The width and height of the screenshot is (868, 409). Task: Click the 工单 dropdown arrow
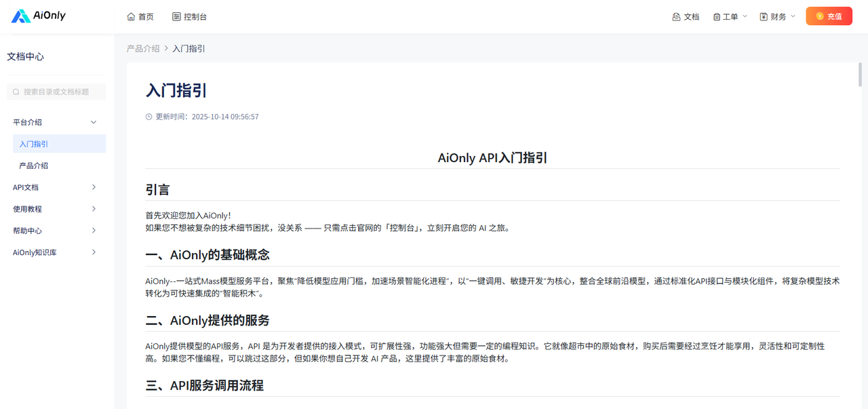745,16
